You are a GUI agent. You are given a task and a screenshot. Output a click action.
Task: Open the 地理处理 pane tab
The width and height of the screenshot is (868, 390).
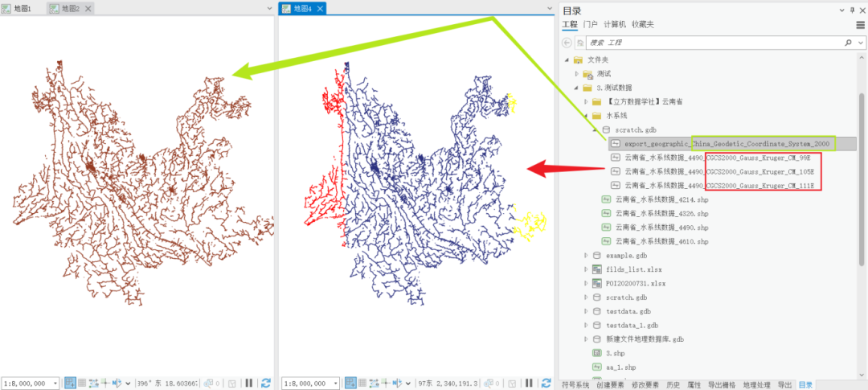[x=757, y=385]
